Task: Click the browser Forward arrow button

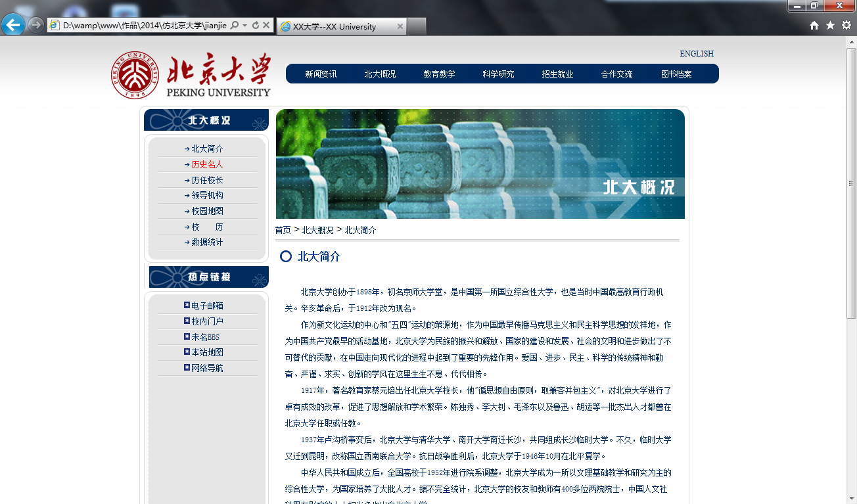Action: click(36, 26)
